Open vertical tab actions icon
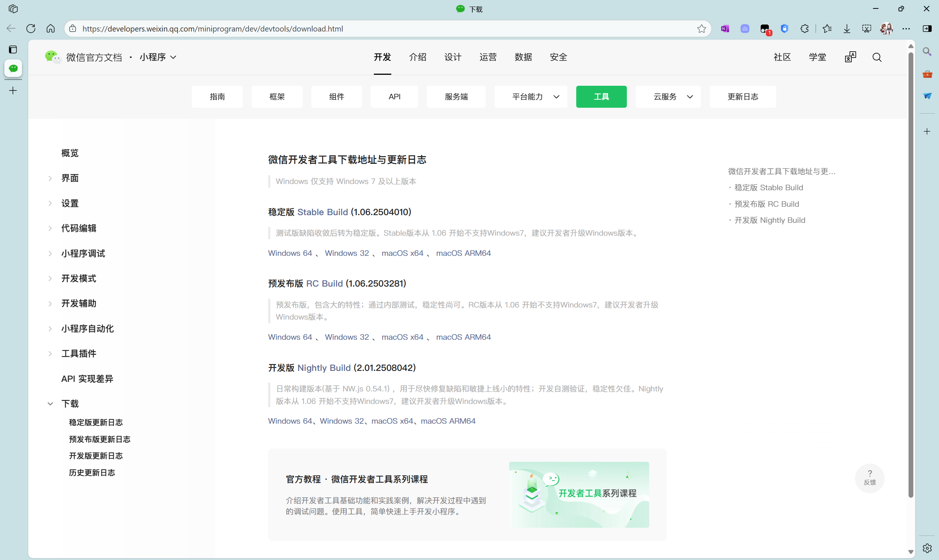939x560 pixels. [x=13, y=49]
